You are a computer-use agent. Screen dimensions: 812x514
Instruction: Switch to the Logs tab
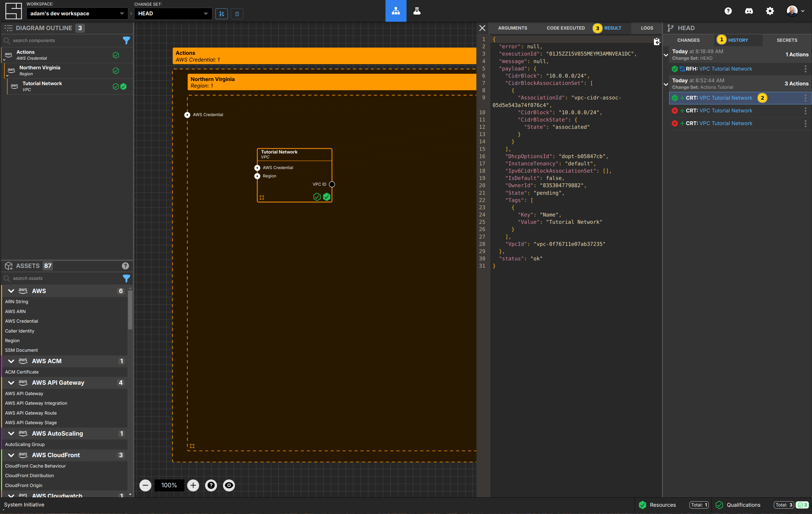(647, 28)
